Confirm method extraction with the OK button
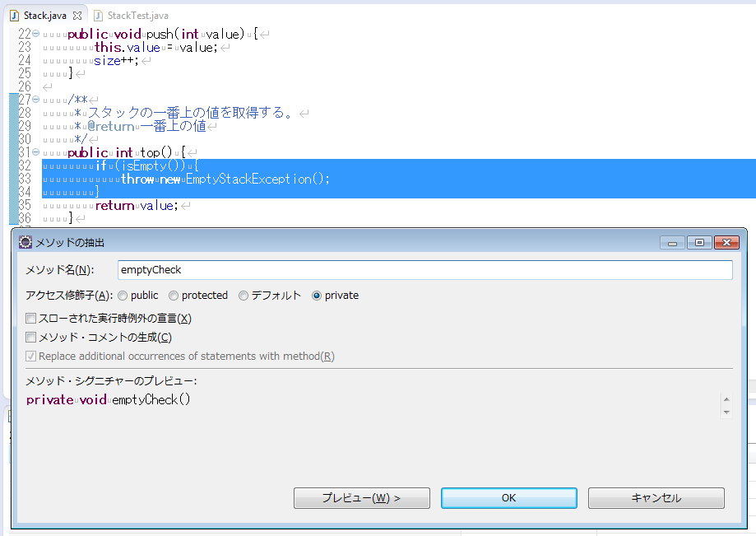756x536 pixels. click(x=508, y=498)
